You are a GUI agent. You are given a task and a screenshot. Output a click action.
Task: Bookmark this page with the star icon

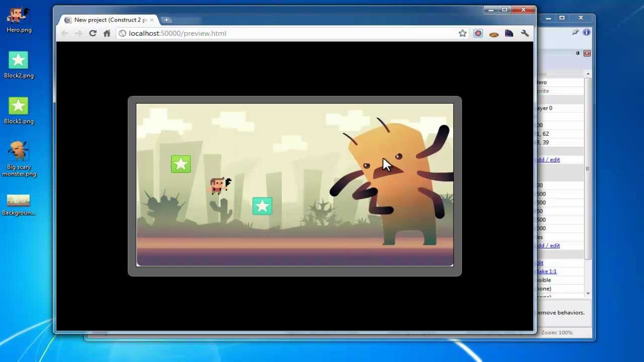[462, 33]
